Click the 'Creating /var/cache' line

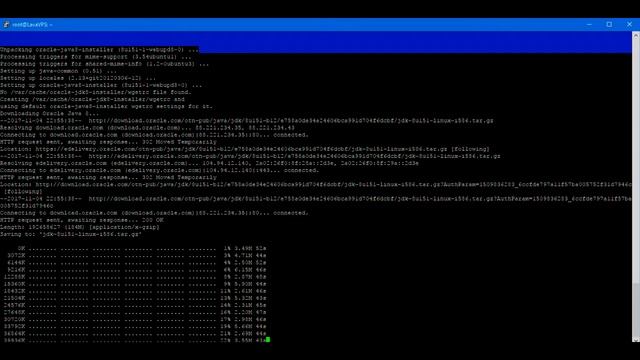[x=92, y=99]
